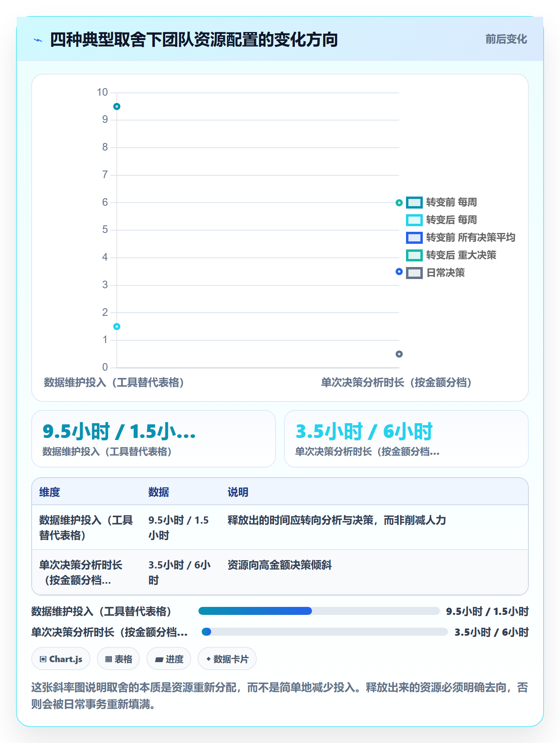Select the 进度 tag
The width and height of the screenshot is (560, 743).
click(169, 659)
